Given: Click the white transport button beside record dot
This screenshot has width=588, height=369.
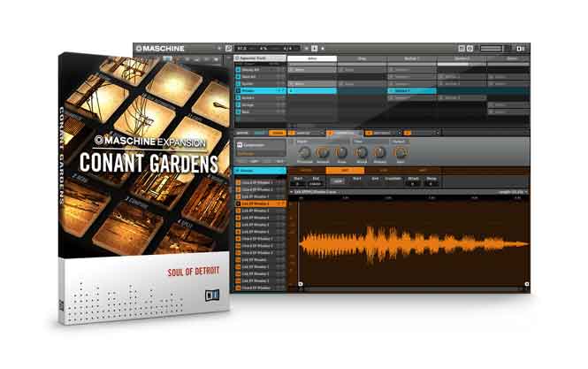Looking at the screenshot, I should tap(314, 49).
